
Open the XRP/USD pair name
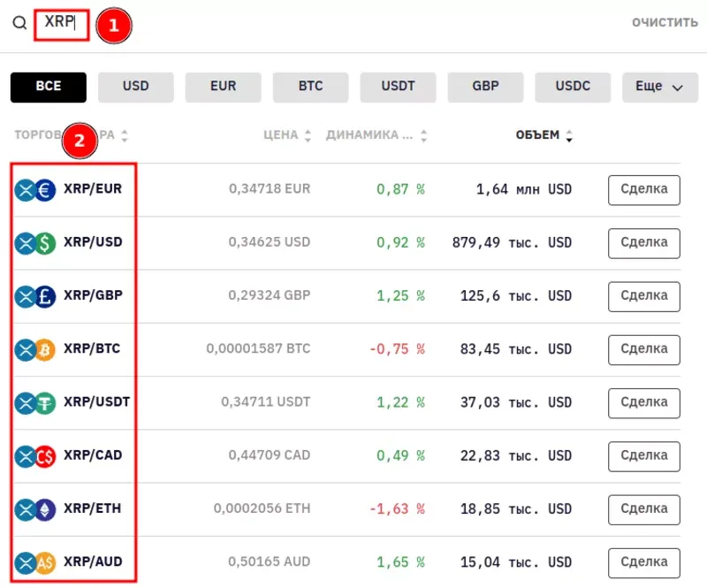(93, 242)
